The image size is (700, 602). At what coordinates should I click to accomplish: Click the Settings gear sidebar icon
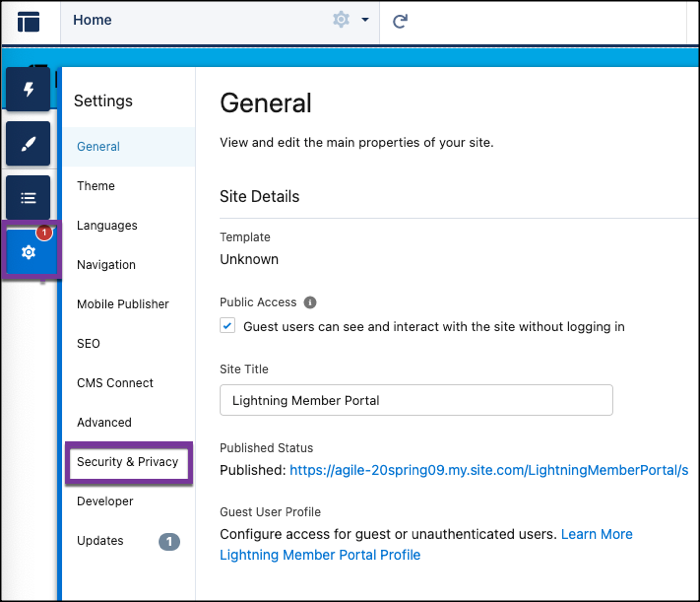point(29,251)
